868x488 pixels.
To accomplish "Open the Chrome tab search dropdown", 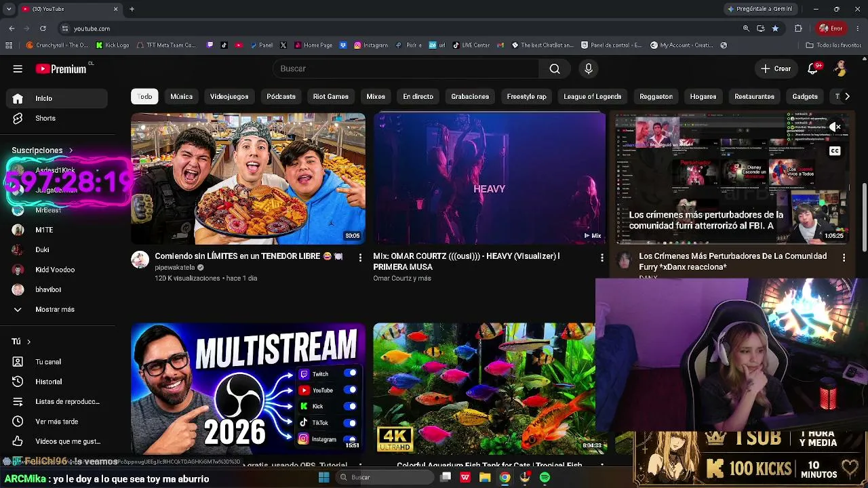I will click(9, 9).
